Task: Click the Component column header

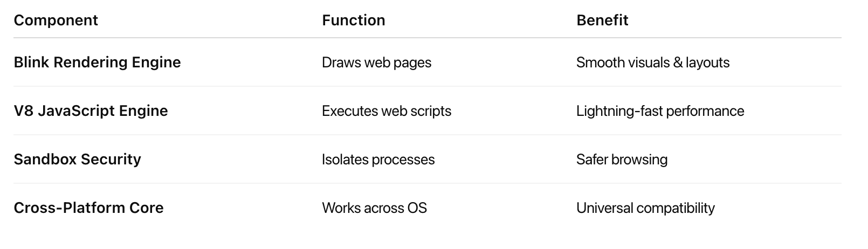Action: (56, 20)
